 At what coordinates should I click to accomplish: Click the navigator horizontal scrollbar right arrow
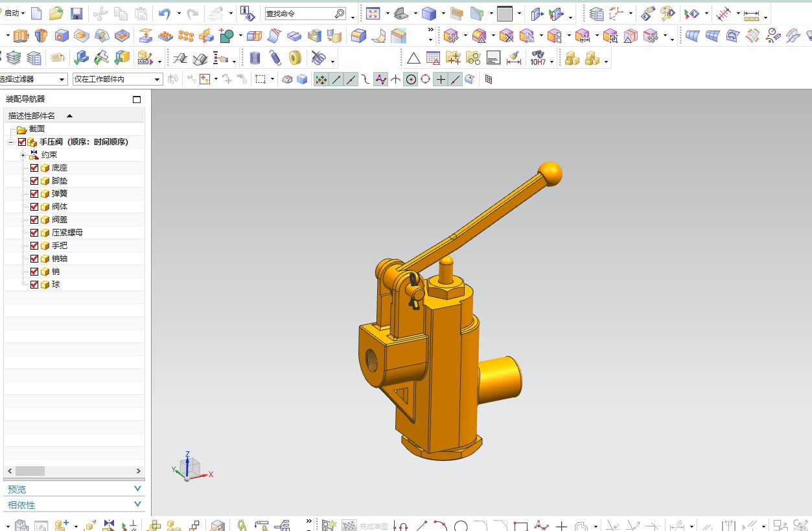tap(139, 471)
